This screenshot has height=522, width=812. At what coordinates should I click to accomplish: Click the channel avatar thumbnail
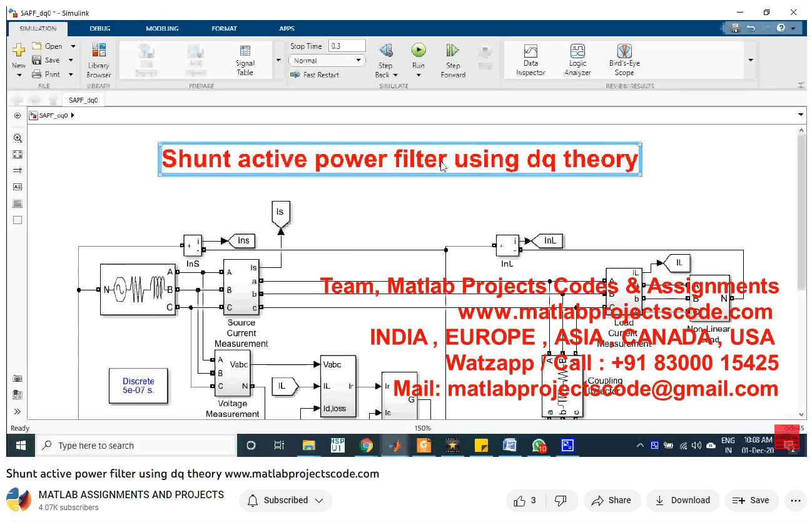tap(18, 501)
